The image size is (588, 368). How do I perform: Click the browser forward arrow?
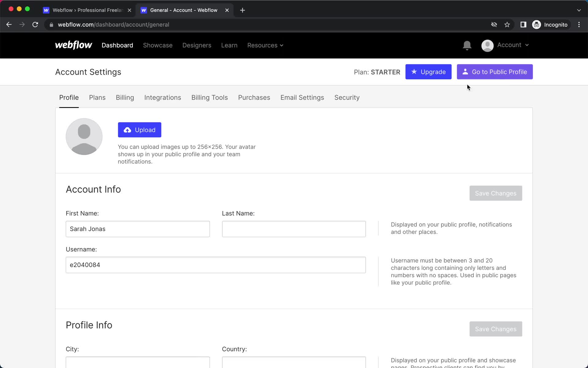coord(22,25)
